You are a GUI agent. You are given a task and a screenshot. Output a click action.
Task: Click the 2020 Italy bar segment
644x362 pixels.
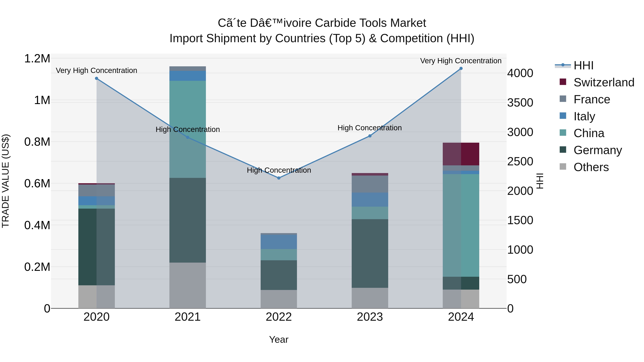[x=96, y=201]
